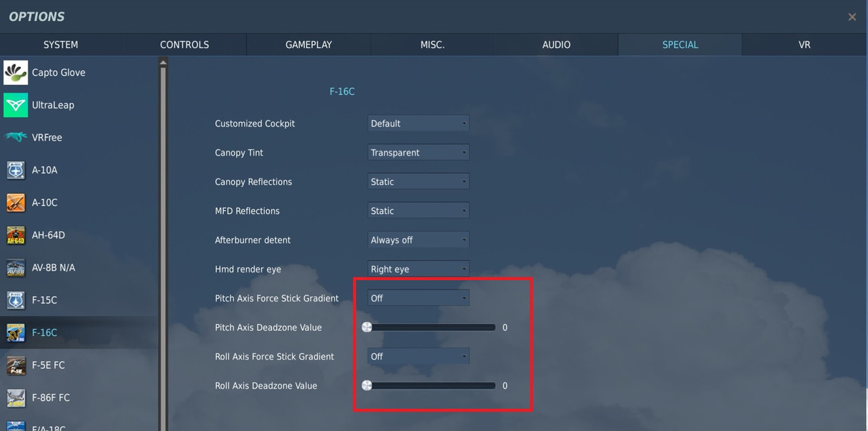Open the VR tab
The width and height of the screenshot is (868, 431).
pos(805,45)
